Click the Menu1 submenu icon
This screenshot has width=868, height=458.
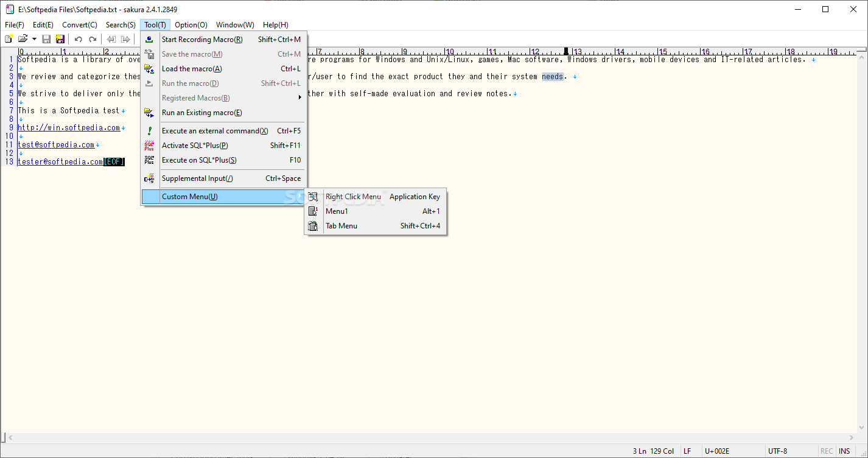(313, 211)
